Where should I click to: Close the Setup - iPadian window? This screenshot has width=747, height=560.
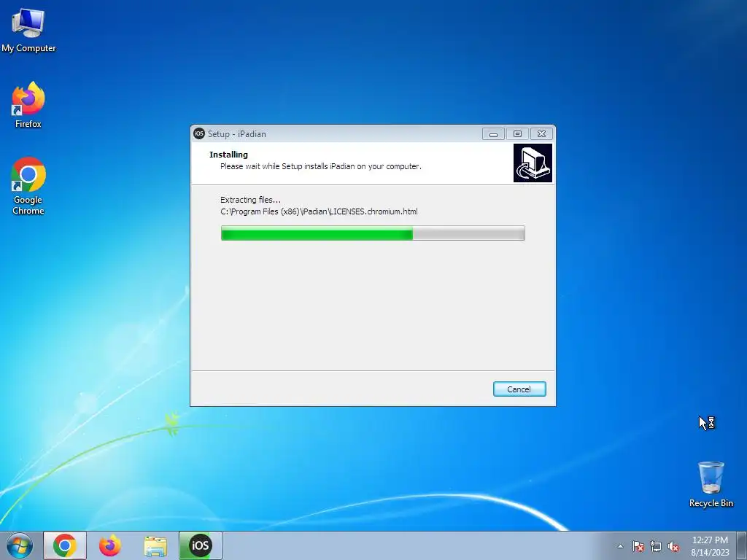click(x=542, y=134)
